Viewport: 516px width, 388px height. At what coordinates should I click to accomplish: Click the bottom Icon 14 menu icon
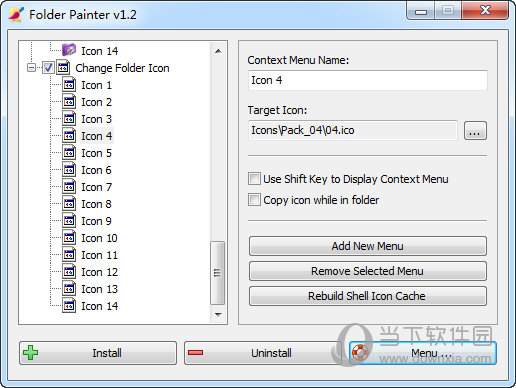[69, 306]
